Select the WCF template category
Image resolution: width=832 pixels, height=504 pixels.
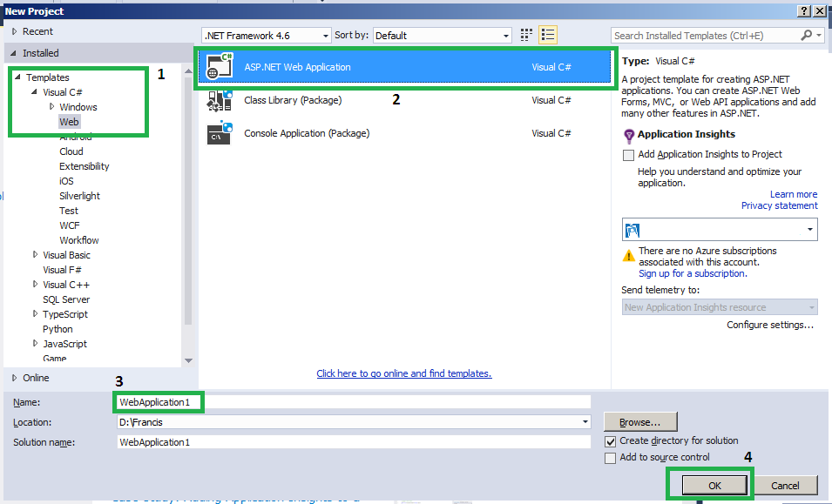pyautogui.click(x=70, y=225)
